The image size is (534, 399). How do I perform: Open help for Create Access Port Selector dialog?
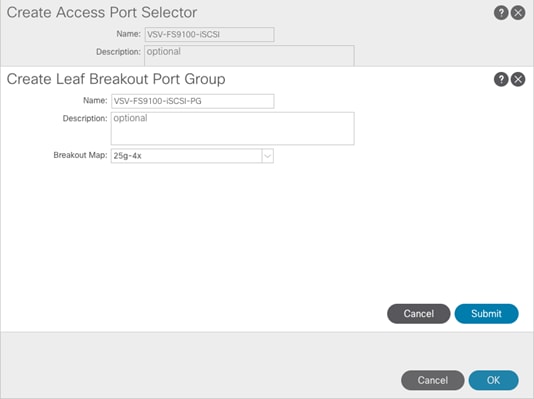[501, 13]
